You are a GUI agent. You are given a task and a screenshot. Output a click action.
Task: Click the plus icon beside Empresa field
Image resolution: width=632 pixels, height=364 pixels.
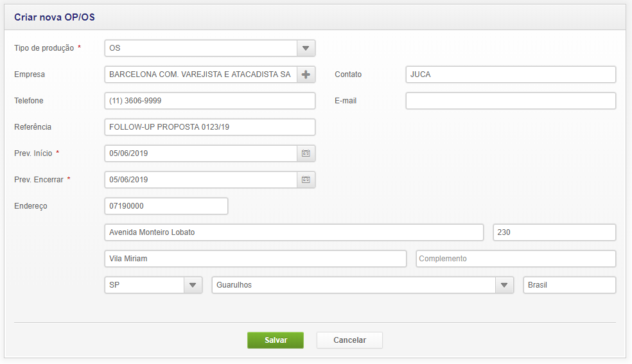(306, 74)
